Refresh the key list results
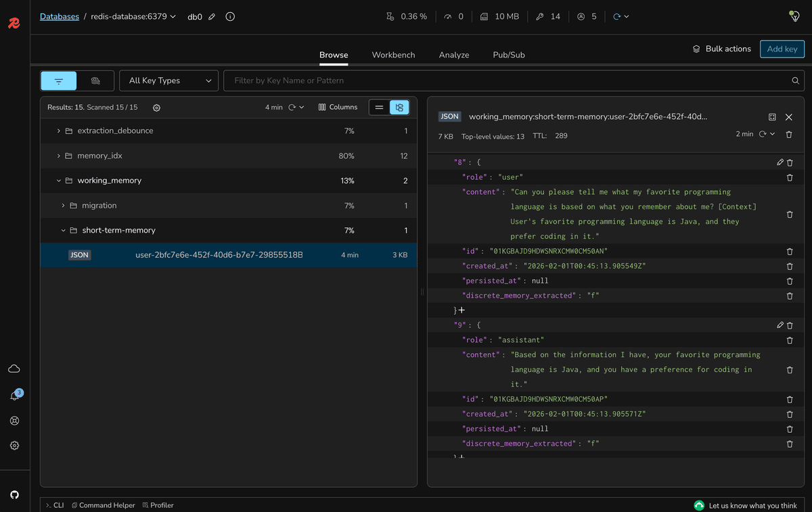This screenshot has height=512, width=812. coord(291,107)
